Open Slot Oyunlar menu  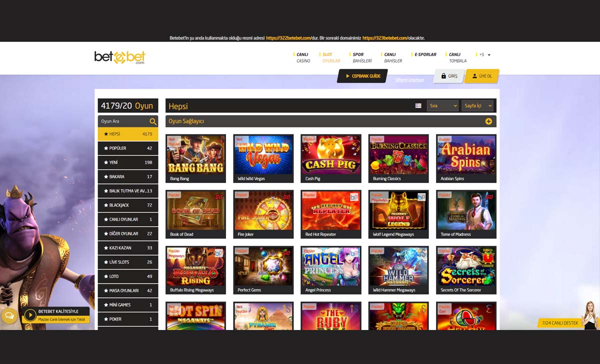pos(331,57)
